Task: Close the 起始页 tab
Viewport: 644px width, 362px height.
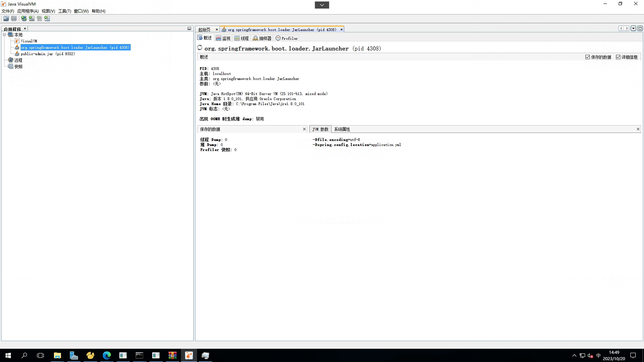Action: coord(217,29)
